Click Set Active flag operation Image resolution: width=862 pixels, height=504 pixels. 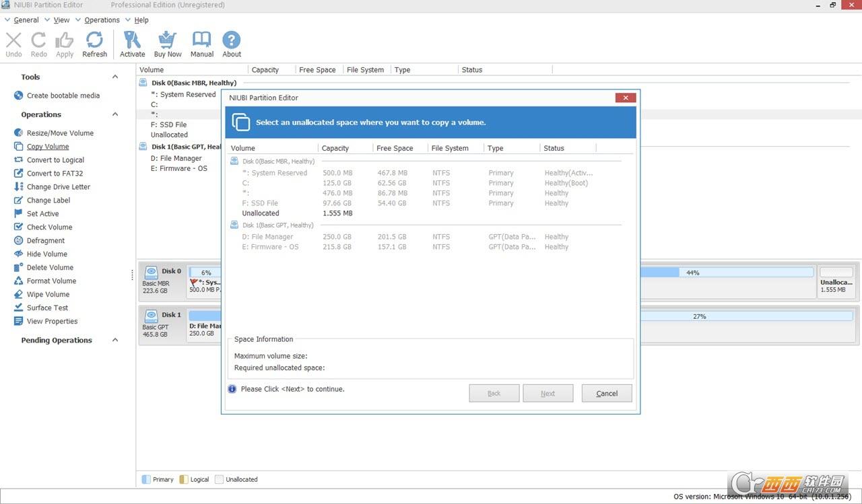[43, 214]
